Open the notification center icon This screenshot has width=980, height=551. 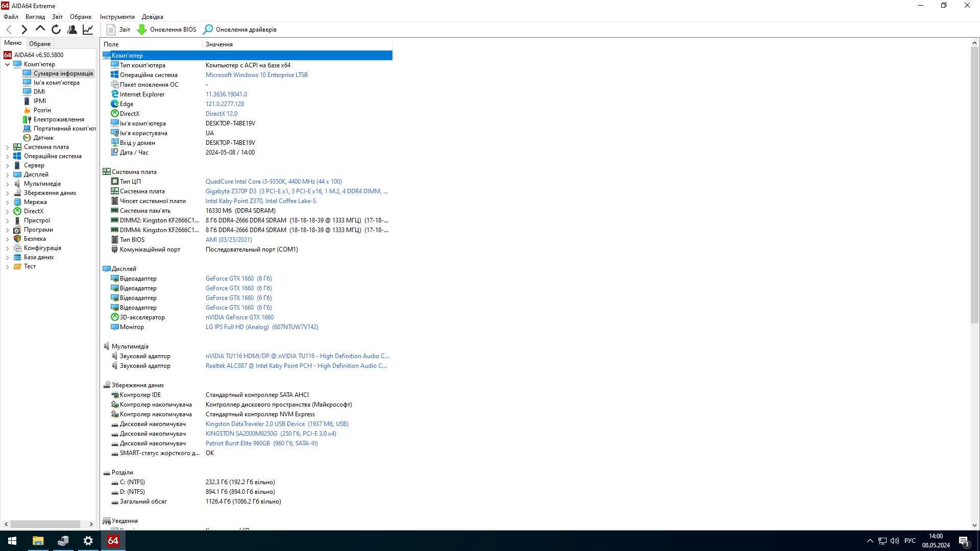pyautogui.click(x=964, y=541)
